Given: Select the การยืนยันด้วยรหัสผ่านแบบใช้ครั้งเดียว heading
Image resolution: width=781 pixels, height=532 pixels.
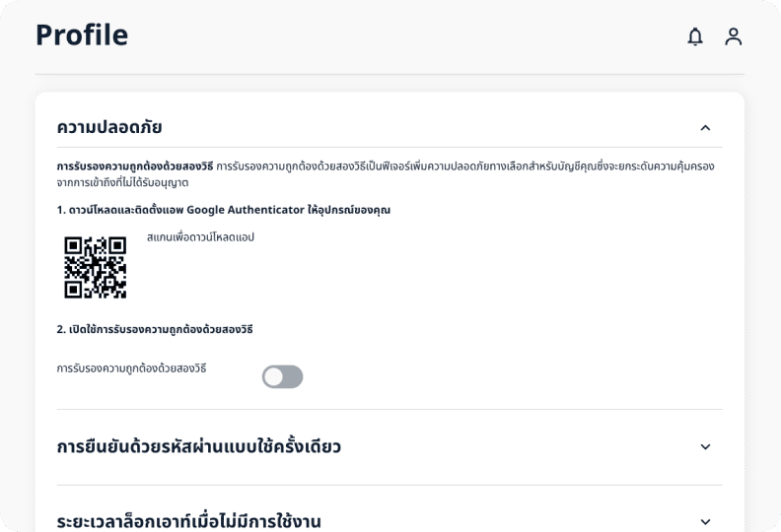Looking at the screenshot, I should [199, 447].
